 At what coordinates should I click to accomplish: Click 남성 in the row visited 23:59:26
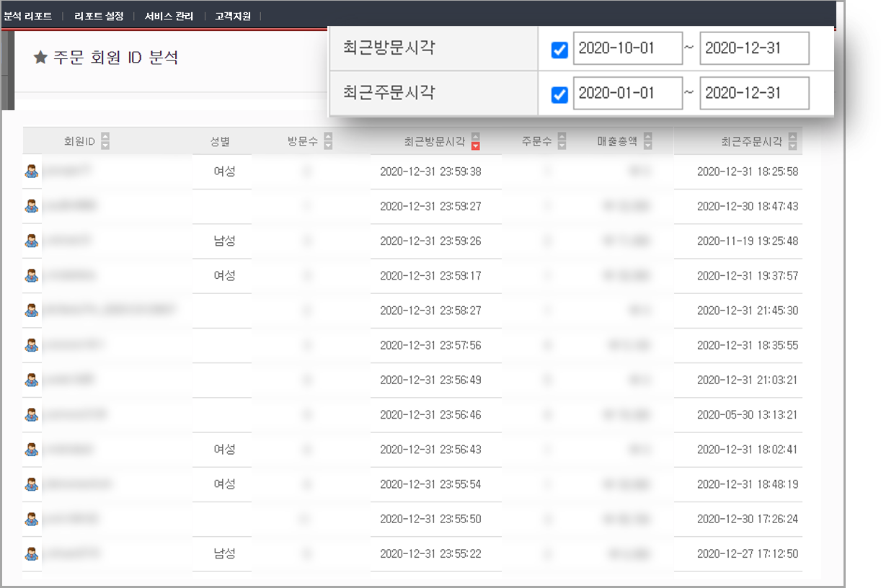click(x=225, y=241)
